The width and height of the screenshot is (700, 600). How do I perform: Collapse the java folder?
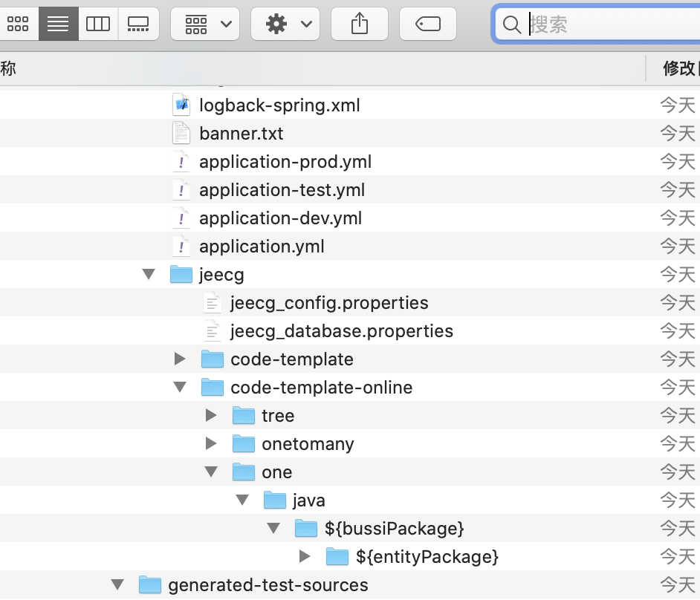(242, 500)
